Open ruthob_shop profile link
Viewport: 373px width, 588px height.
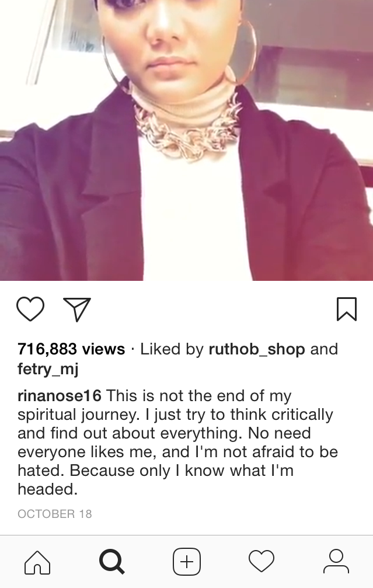tap(257, 349)
